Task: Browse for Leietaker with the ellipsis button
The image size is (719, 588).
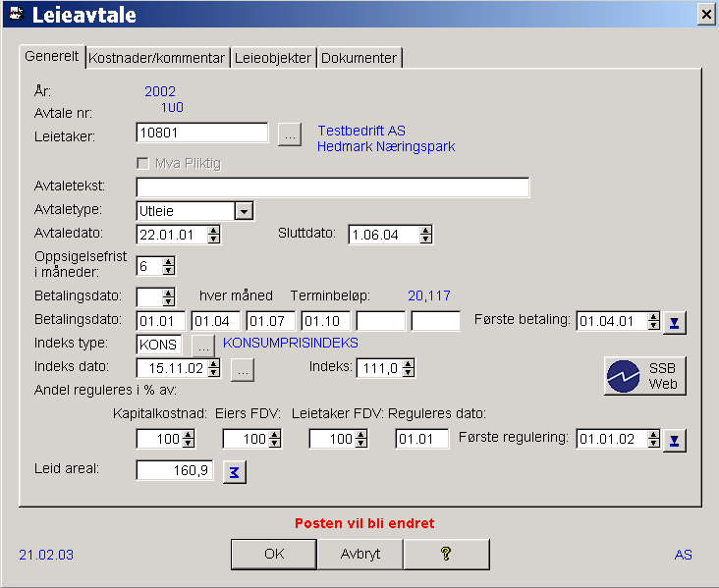Action: click(x=289, y=134)
